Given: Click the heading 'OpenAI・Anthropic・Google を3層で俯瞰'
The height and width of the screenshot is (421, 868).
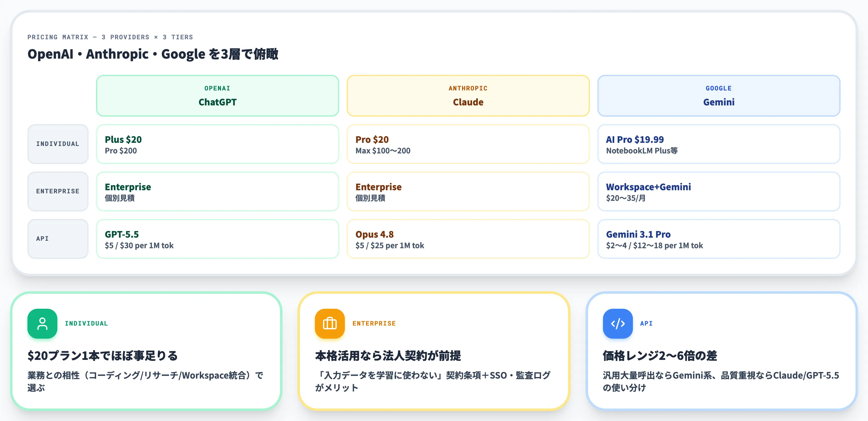Looking at the screenshot, I should tap(153, 54).
